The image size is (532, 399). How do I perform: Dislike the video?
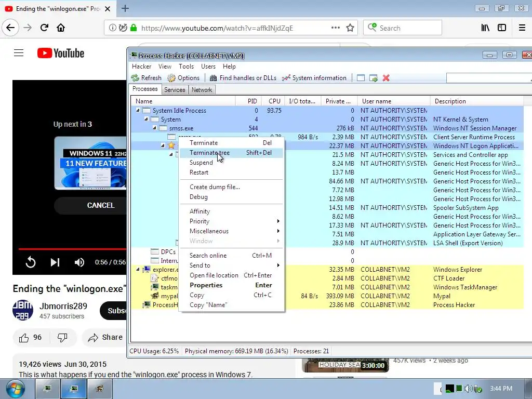(x=62, y=338)
